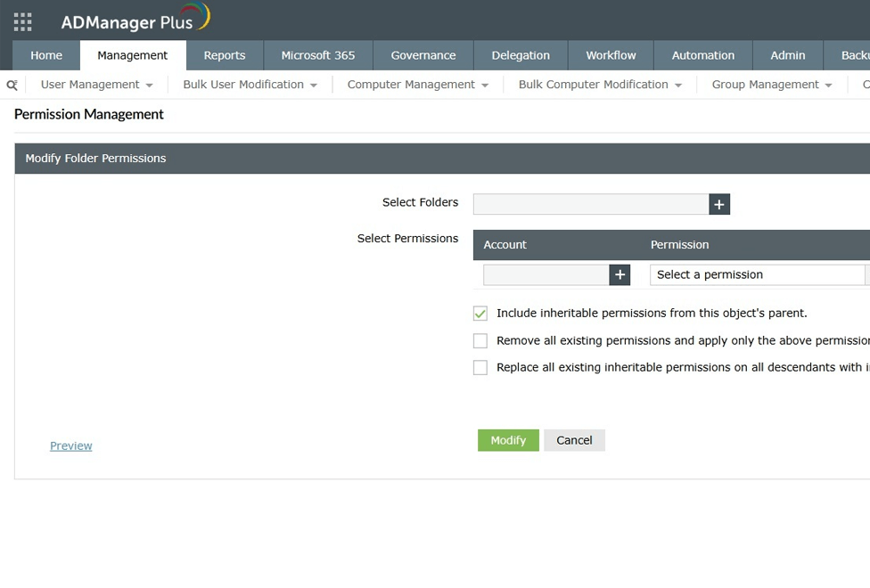
Task: Click the search icon in submenu bar
Action: (12, 85)
